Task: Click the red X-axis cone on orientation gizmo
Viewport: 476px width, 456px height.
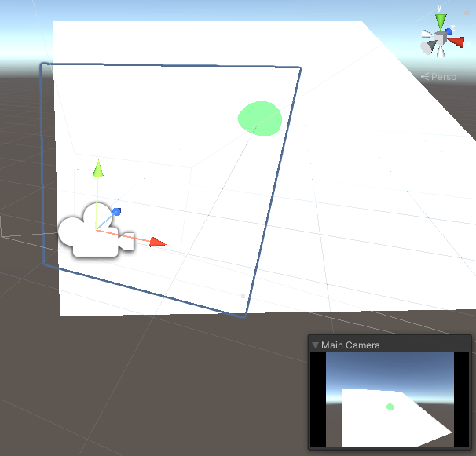Action: (456, 42)
